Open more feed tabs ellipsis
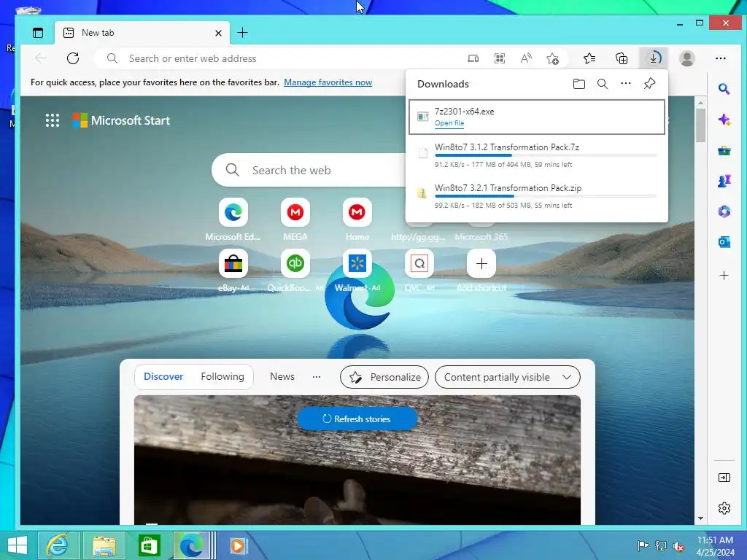The width and height of the screenshot is (747, 560). [x=317, y=377]
